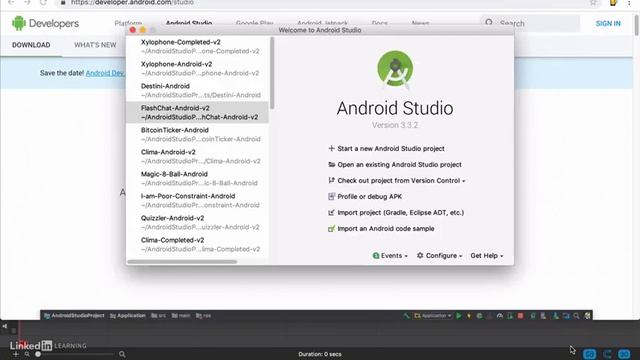
Task: Click the search magnifier on Developers site
Action: tap(489, 23)
